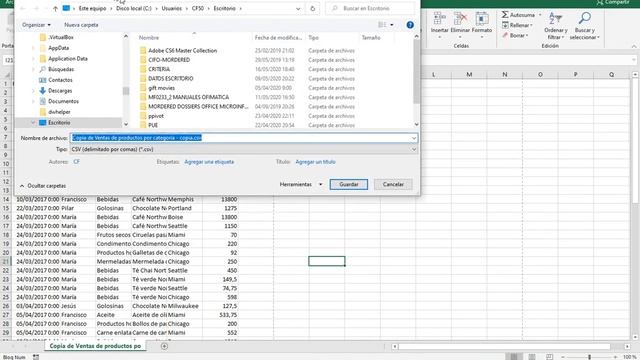This screenshot has width=640, height=360.
Task: Select .VirtualBox in the navigation tree
Action: point(61,37)
